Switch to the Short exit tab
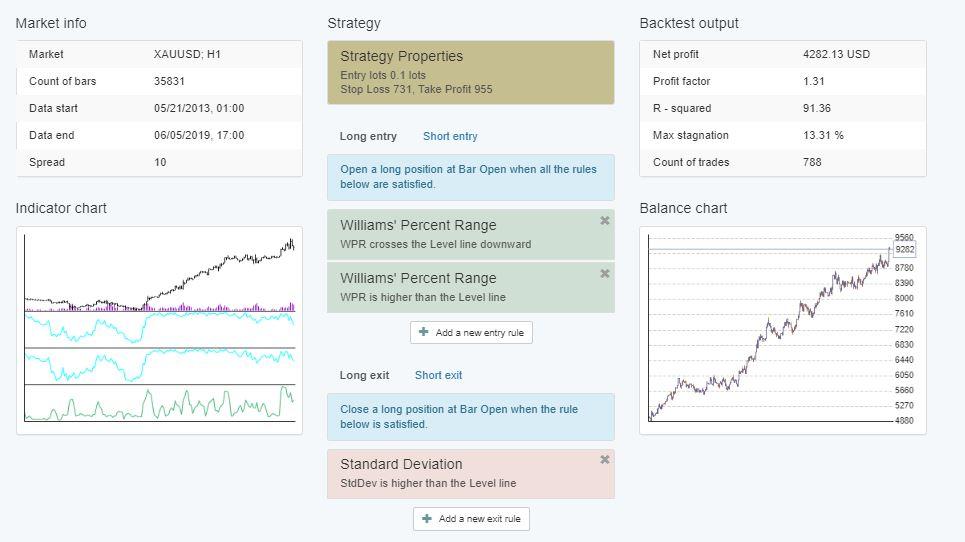 [x=438, y=375]
